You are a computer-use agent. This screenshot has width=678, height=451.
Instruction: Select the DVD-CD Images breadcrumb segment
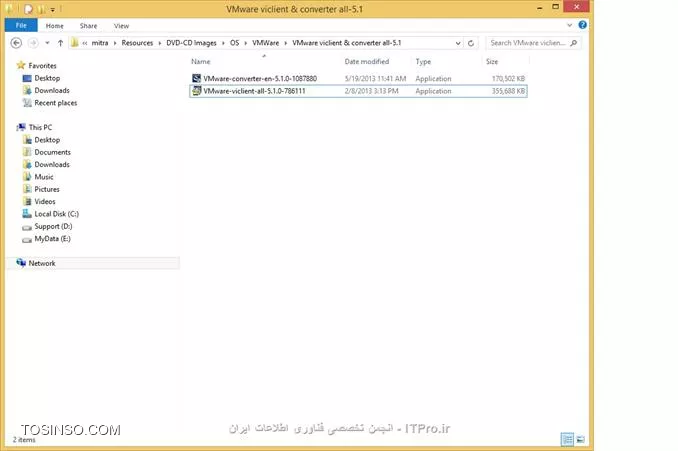(191, 43)
